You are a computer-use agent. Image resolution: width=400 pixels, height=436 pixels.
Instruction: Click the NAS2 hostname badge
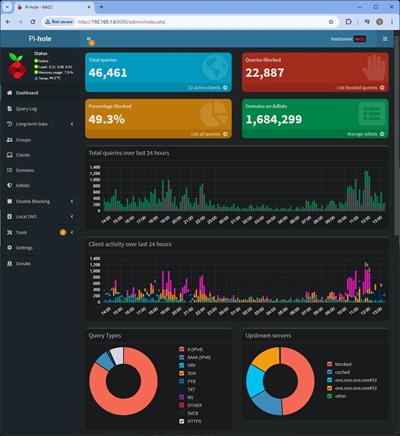point(360,39)
